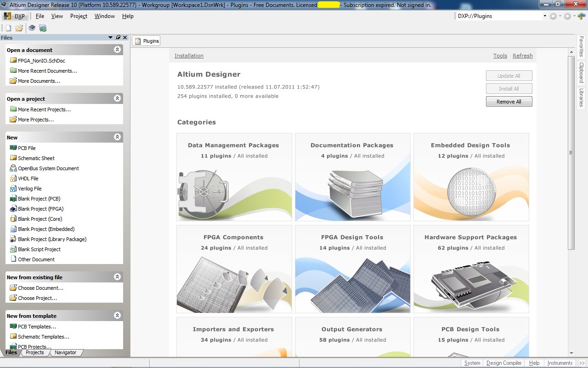This screenshot has height=368, width=588.
Task: Open the View menu
Action: click(57, 16)
